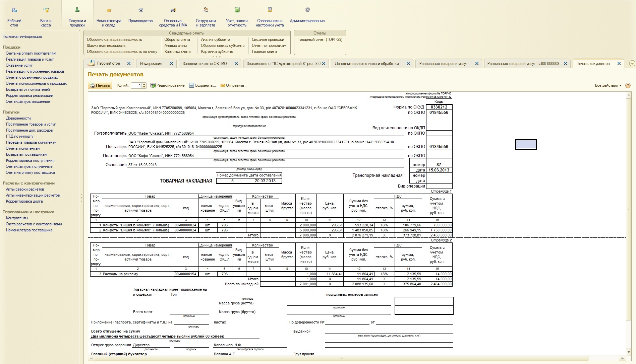636x364 pixels.
Task: Open Оборотно-сальдовая ведомость по счету
Action: (x=122, y=52)
